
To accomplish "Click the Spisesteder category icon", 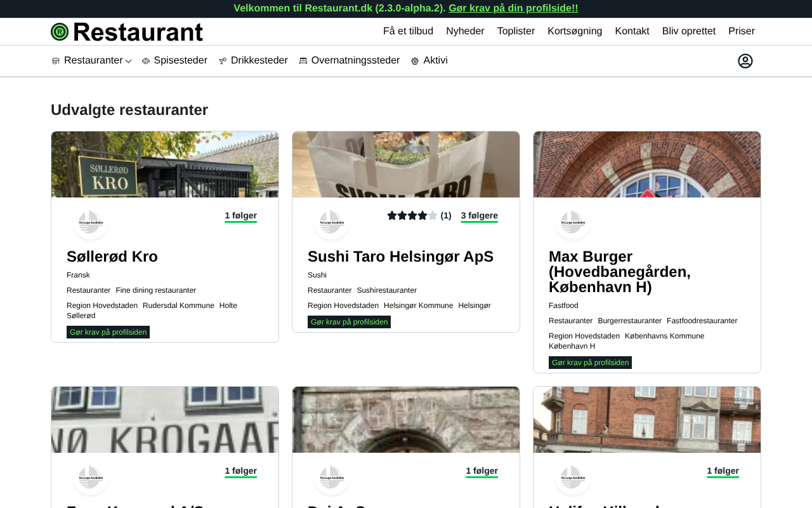I will click(146, 61).
